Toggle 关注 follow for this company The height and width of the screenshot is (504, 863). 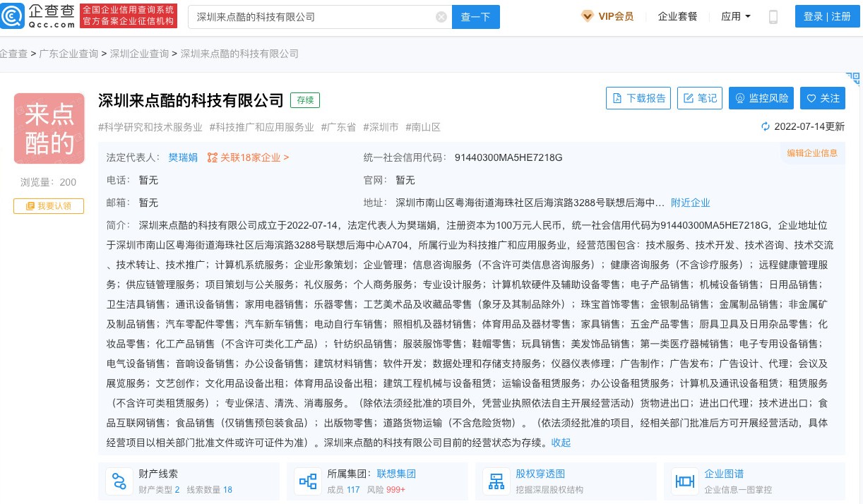pyautogui.click(x=823, y=98)
